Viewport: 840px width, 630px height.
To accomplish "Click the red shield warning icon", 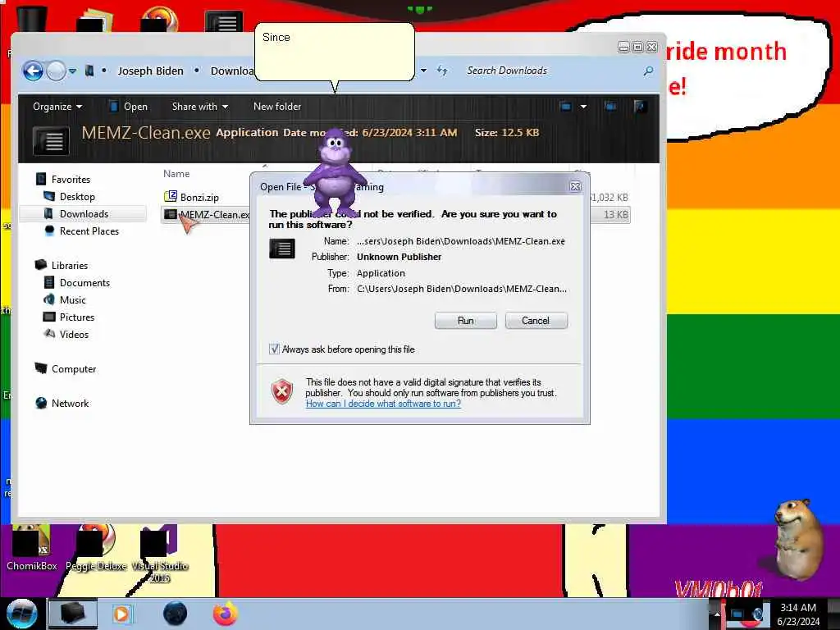I will (282, 391).
